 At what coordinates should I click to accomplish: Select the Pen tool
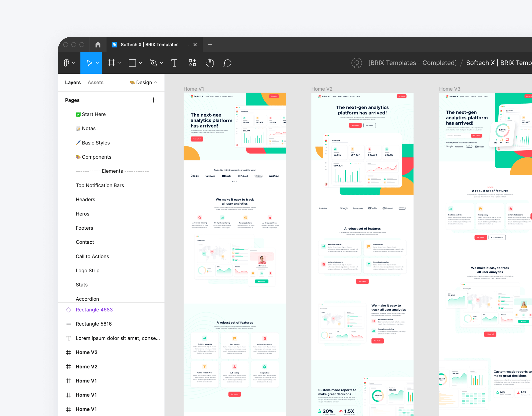point(154,63)
